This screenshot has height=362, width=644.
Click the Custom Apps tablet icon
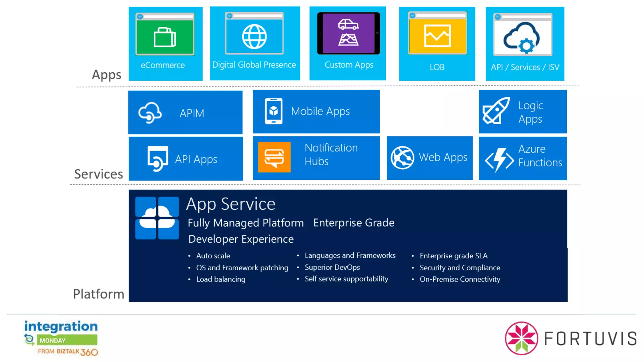click(348, 33)
